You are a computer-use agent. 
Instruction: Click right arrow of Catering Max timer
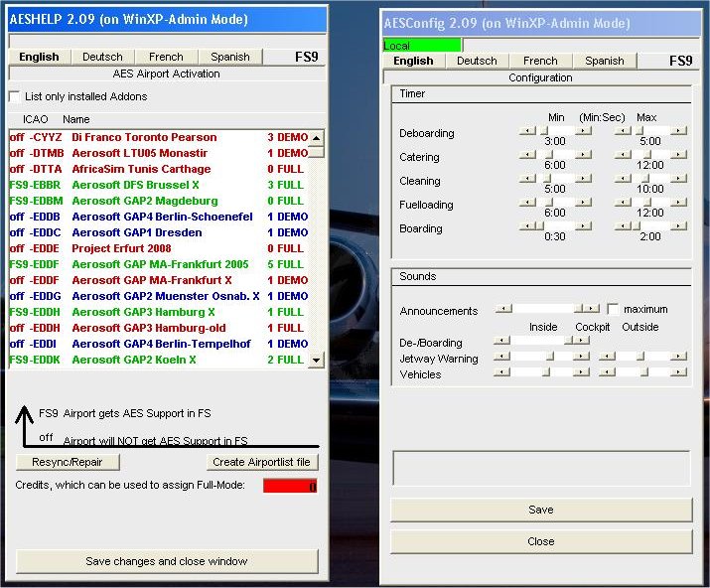click(x=678, y=154)
